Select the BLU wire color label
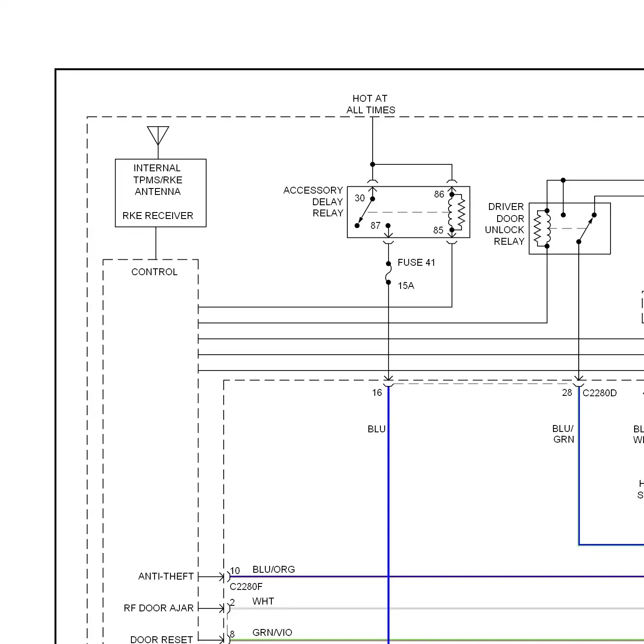Viewport: 644px width, 644px height. point(377,429)
